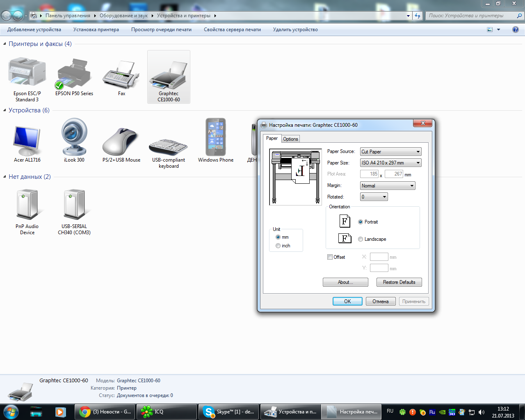Open the Windows Start button
525x420 pixels.
[11, 412]
